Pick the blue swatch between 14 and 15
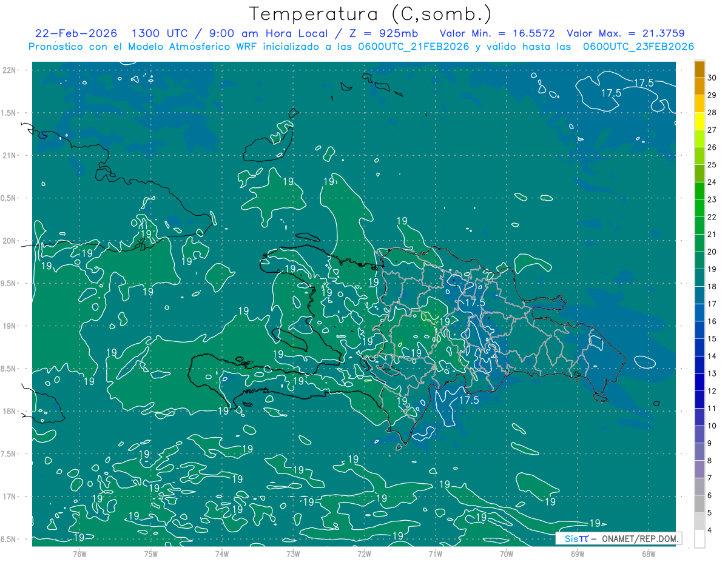 point(699,347)
